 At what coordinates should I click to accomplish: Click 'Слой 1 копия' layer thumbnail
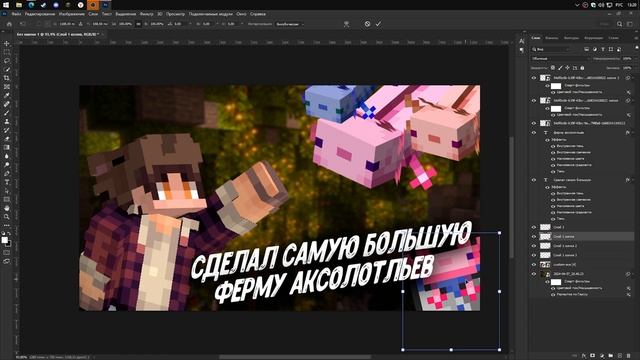tap(545, 237)
